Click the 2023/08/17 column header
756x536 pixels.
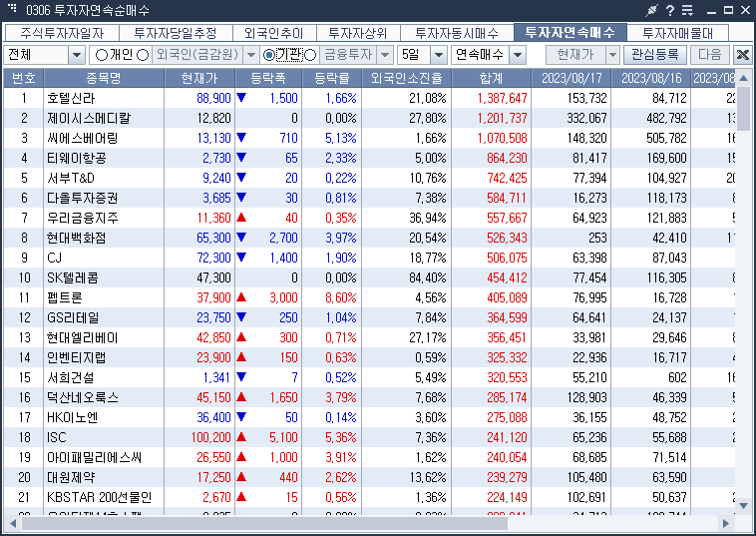tap(571, 78)
